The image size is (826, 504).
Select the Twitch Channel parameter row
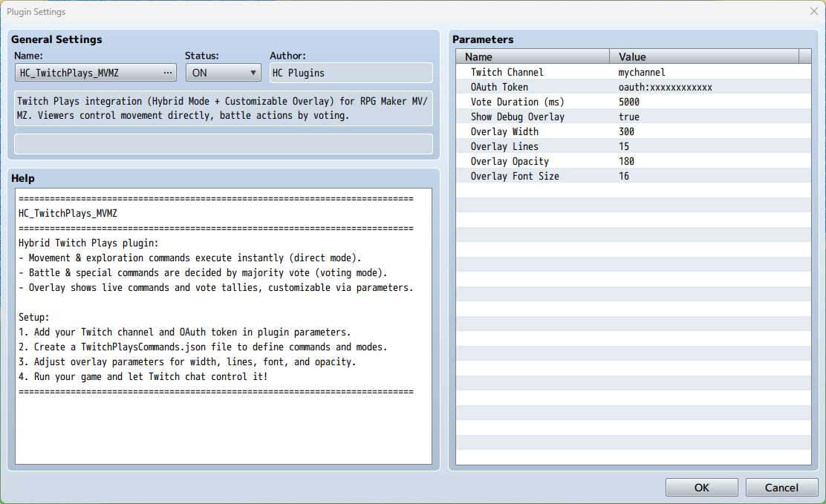click(x=633, y=72)
